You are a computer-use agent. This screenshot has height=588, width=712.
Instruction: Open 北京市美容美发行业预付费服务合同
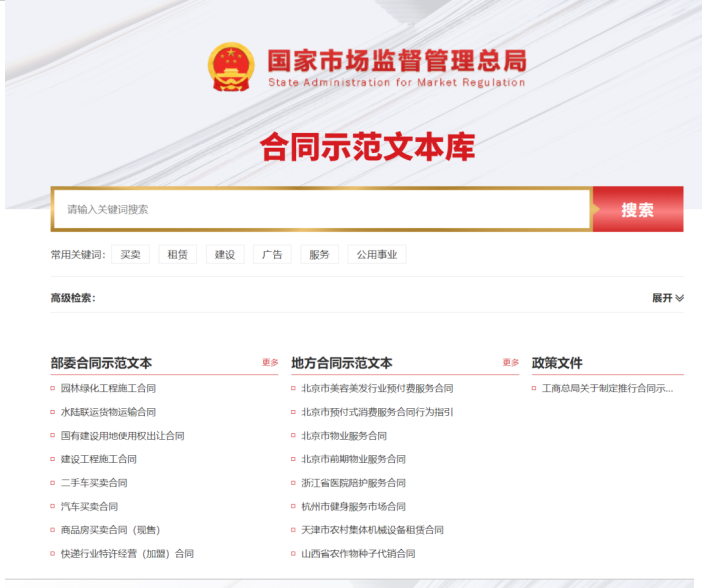pyautogui.click(x=377, y=388)
